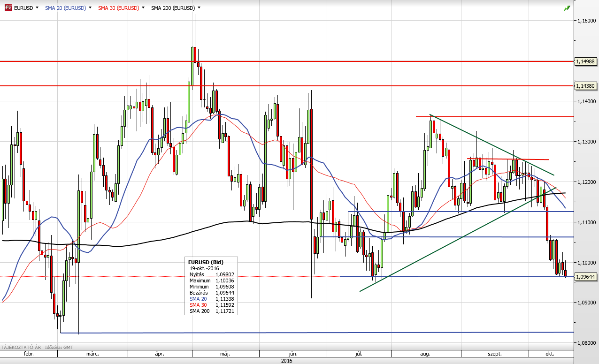Click the 2016 year label on time axis
The height and width of the screenshot is (364, 599).
[286, 361]
